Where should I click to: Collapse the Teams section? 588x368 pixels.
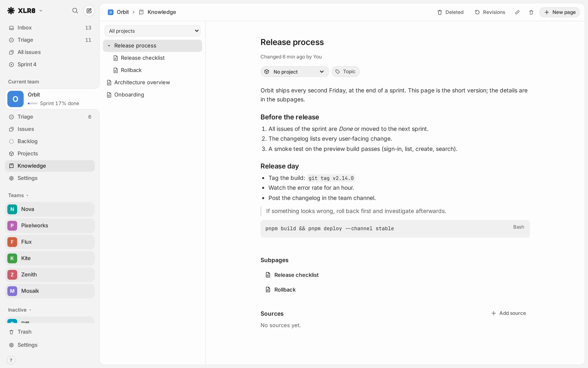[x=18, y=195]
